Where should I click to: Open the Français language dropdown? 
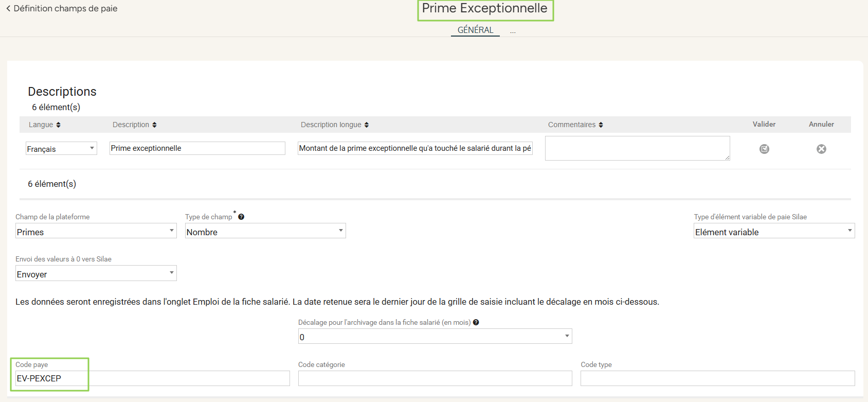point(61,148)
